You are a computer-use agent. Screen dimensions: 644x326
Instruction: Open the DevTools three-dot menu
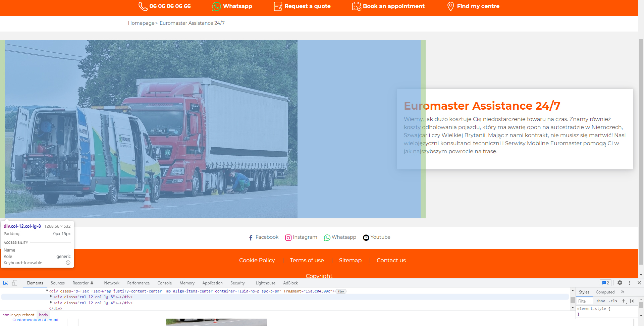pyautogui.click(x=629, y=283)
